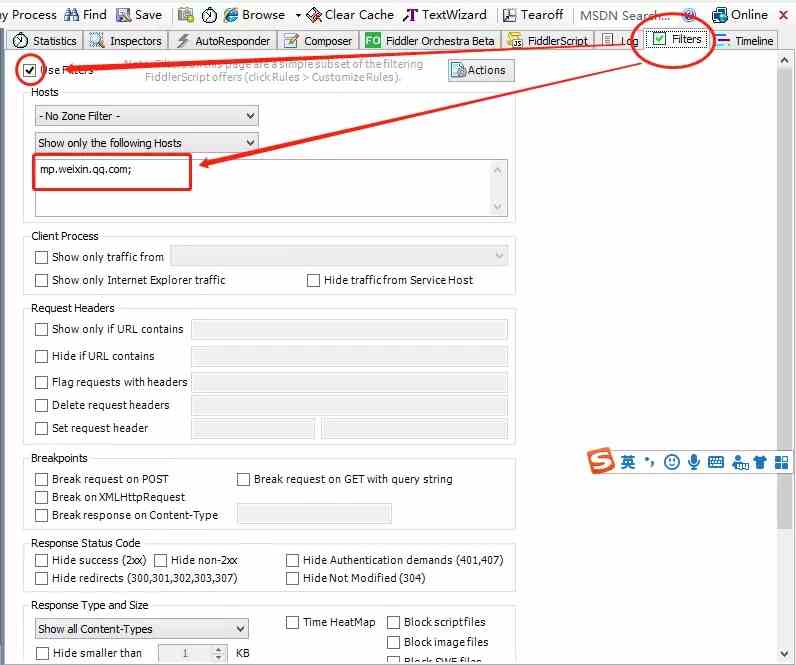Screen dimensions: 796x665
Task: Click the Sogou emoji smiley icon
Action: coord(672,462)
